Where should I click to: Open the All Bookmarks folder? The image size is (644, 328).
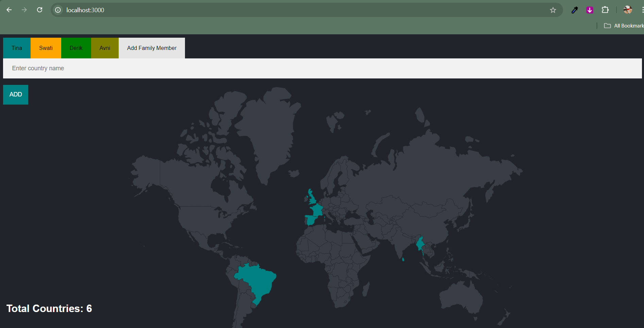point(624,26)
